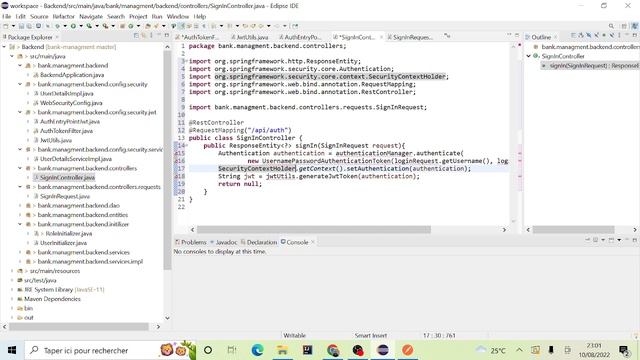Expand JRE System Library node
The width and height of the screenshot is (640, 360).
[12, 289]
